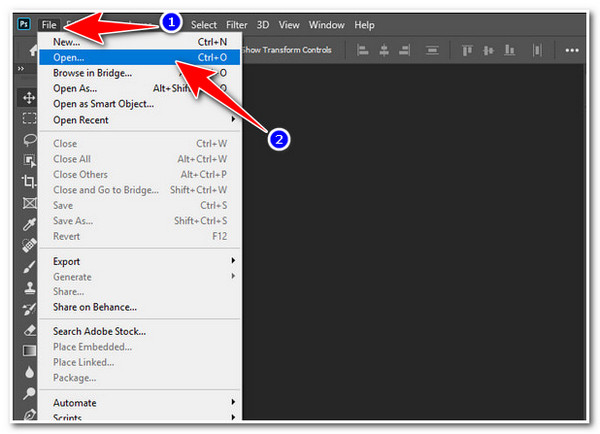Screen dimensions: 600x434
Task: Choose Search Adobe Stock...
Action: pos(140,331)
